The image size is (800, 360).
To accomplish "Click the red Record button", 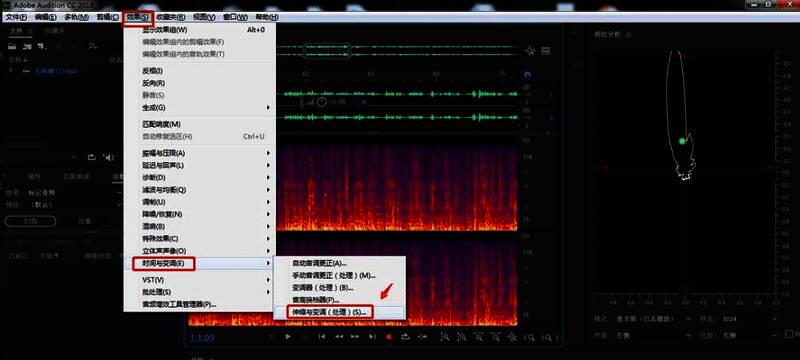I will [389, 337].
